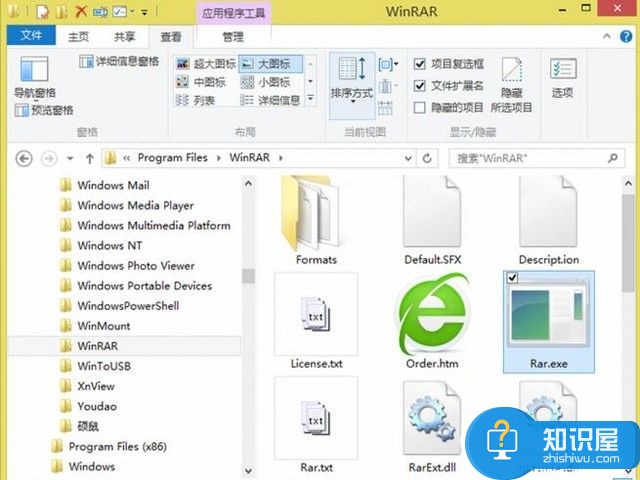Select Windows Media Player in tree
Viewport: 640px width, 480px height.
[135, 205]
